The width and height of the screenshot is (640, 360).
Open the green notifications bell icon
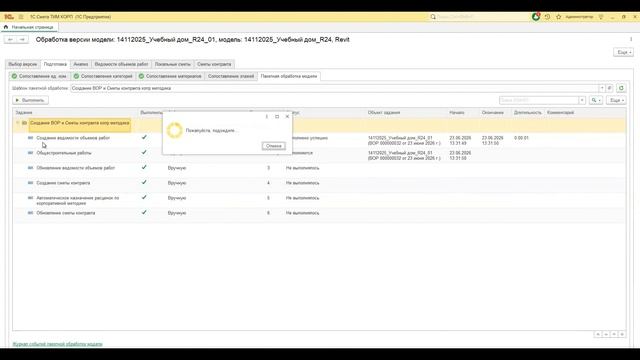pyautogui.click(x=536, y=17)
